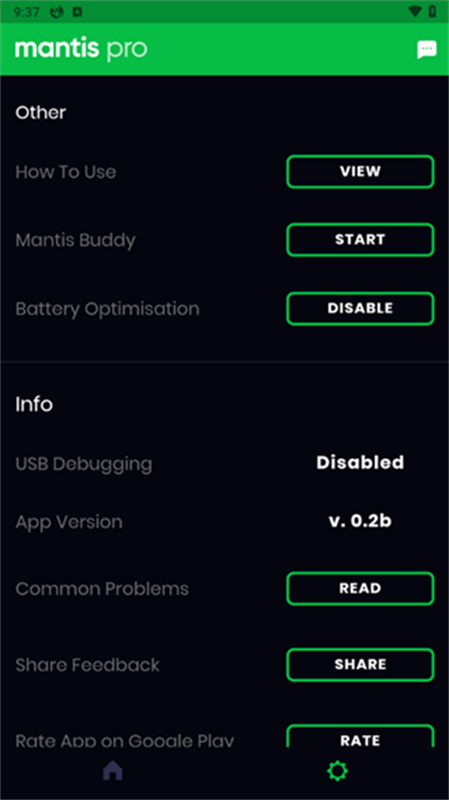Select the Info section heading
Screen dimensions: 449x800
(34, 404)
